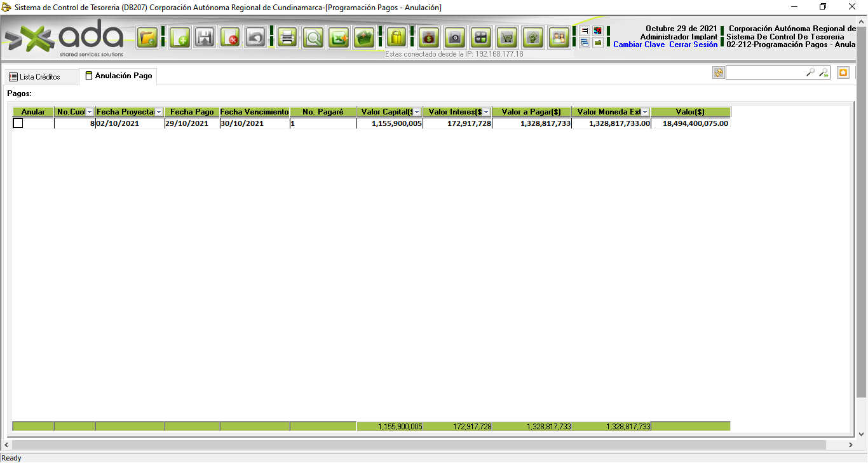868x463 pixels.
Task: Click the horizontal scrollbar at the bottom
Action: pos(419,445)
